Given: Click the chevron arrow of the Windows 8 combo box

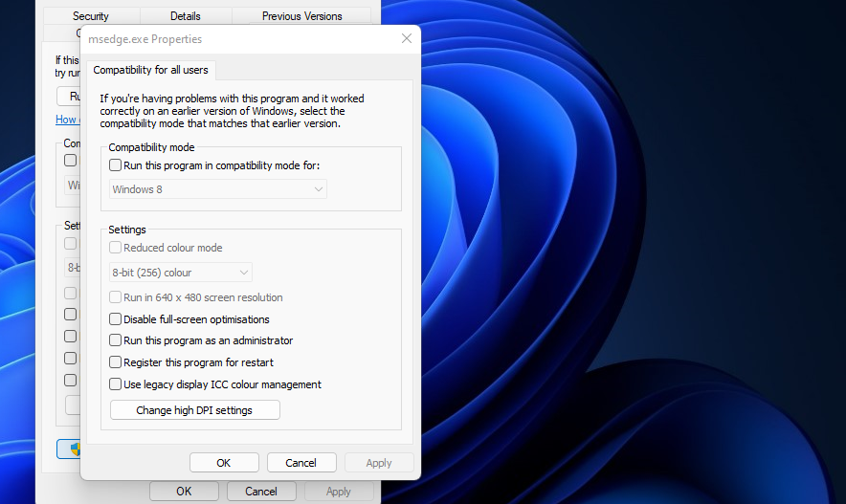Looking at the screenshot, I should [319, 189].
